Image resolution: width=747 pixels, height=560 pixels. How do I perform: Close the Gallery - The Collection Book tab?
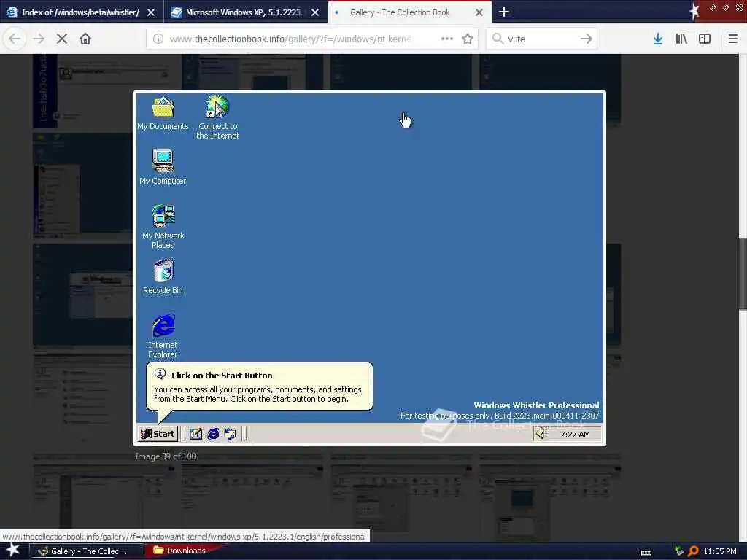pos(479,12)
